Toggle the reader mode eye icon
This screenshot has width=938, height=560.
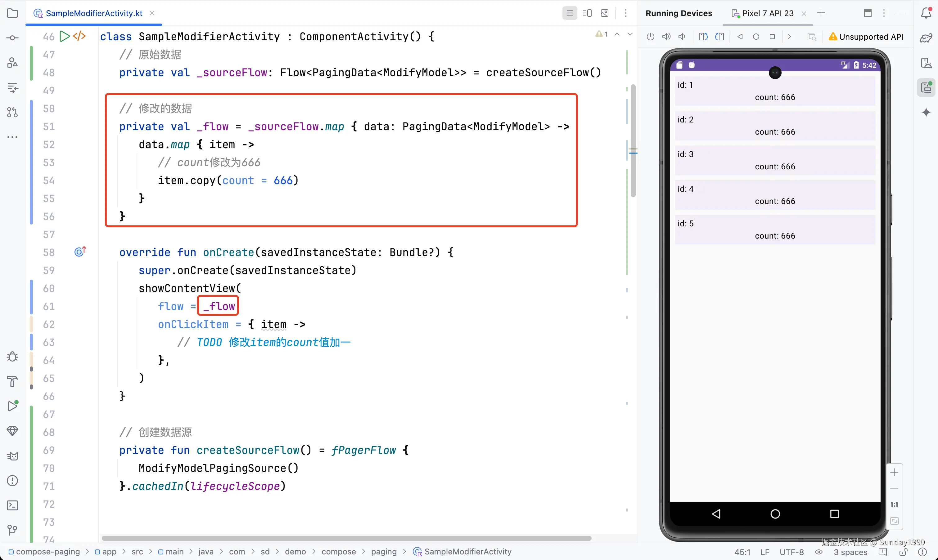click(x=818, y=552)
